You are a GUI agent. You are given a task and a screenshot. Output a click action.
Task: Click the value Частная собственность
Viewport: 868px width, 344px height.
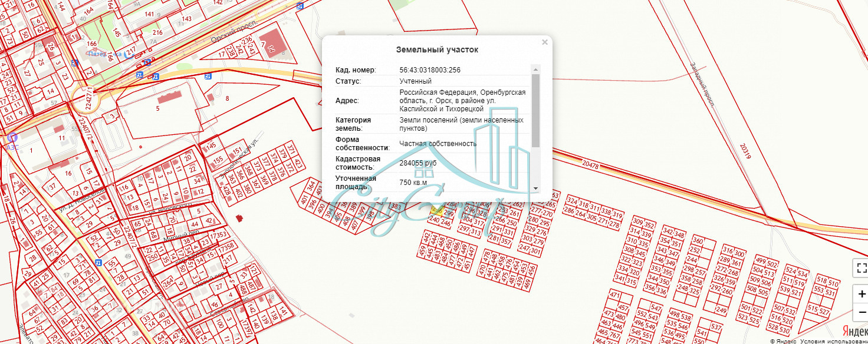point(438,143)
